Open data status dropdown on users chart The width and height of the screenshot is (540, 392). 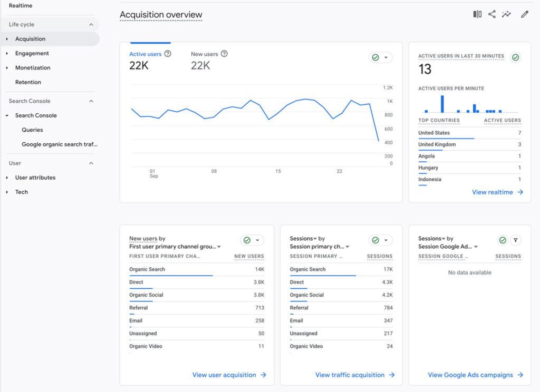pyautogui.click(x=380, y=57)
